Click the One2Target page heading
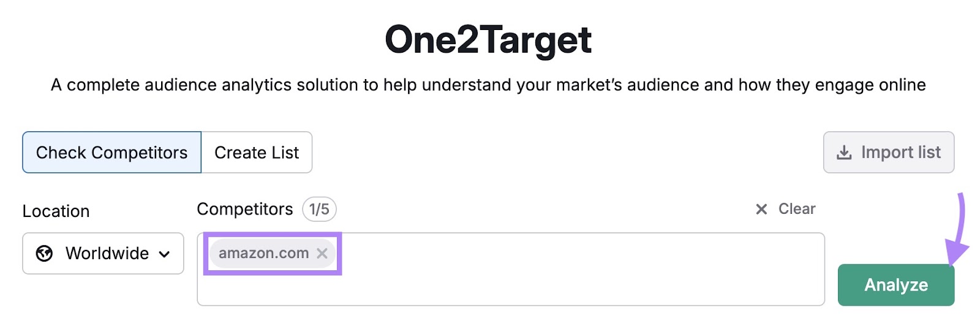The height and width of the screenshot is (334, 980). (x=488, y=40)
